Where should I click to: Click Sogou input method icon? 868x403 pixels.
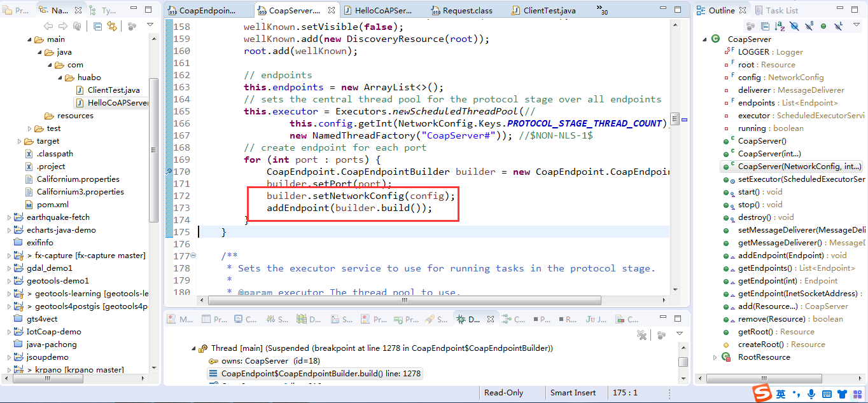point(762,393)
